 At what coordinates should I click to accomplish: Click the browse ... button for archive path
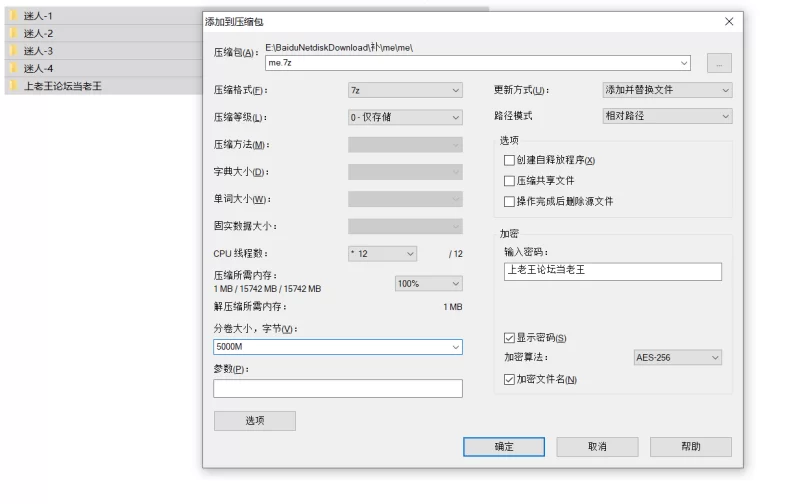pos(719,63)
